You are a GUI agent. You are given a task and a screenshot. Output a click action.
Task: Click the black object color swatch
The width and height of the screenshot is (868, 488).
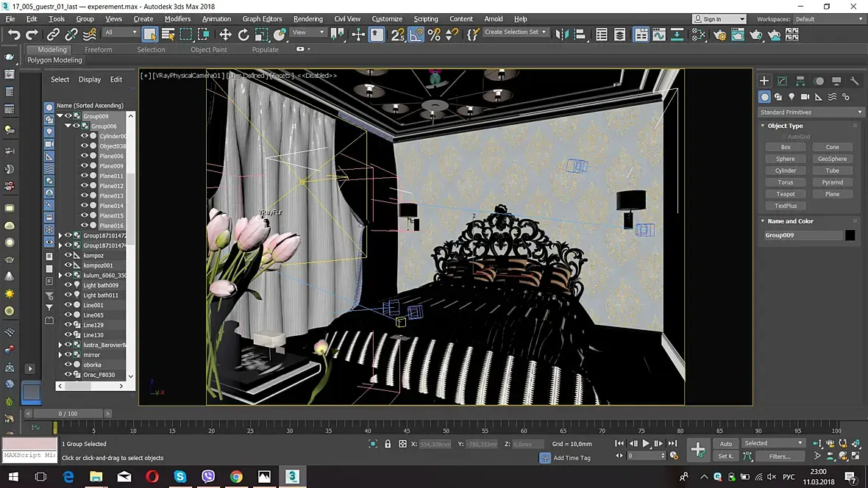click(850, 235)
